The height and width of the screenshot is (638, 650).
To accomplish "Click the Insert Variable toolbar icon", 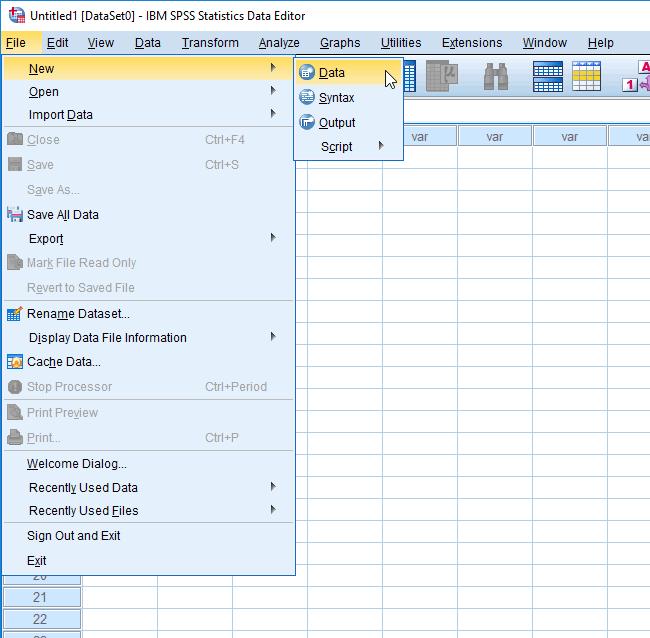I will (x=586, y=76).
